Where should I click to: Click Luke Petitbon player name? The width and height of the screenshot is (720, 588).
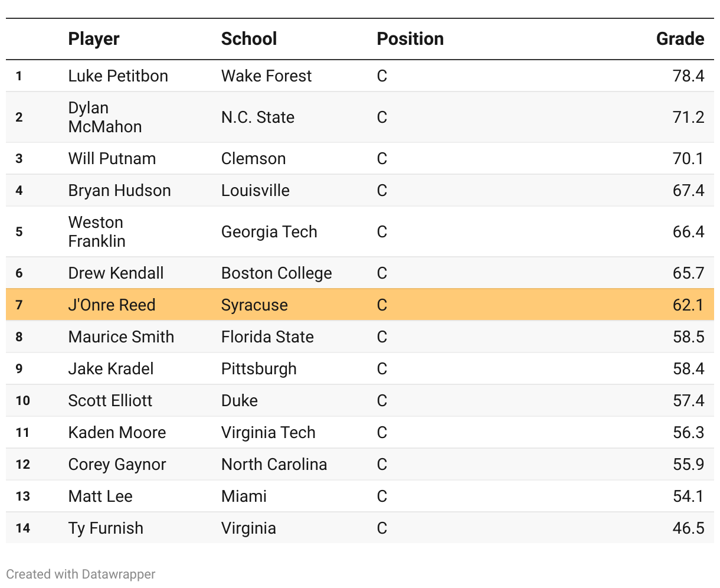pos(118,76)
